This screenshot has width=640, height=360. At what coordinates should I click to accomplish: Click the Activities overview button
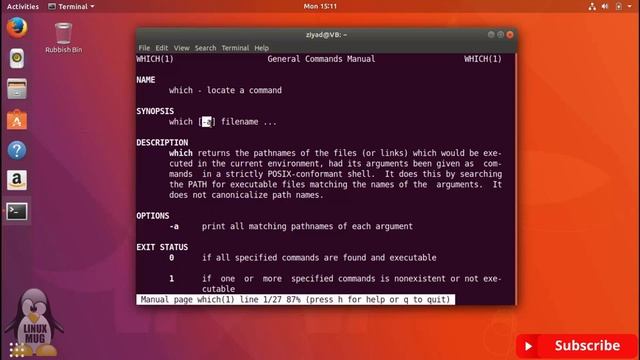[x=23, y=7]
